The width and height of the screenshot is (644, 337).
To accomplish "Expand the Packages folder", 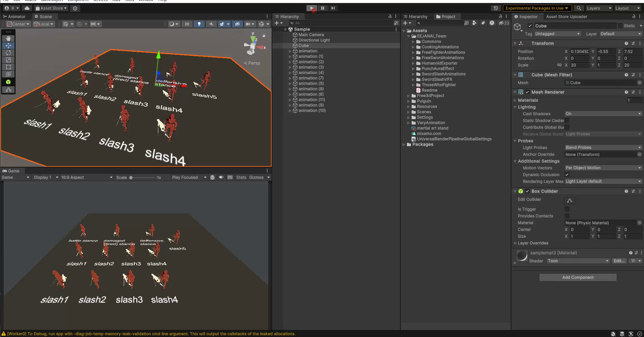I will (x=404, y=144).
